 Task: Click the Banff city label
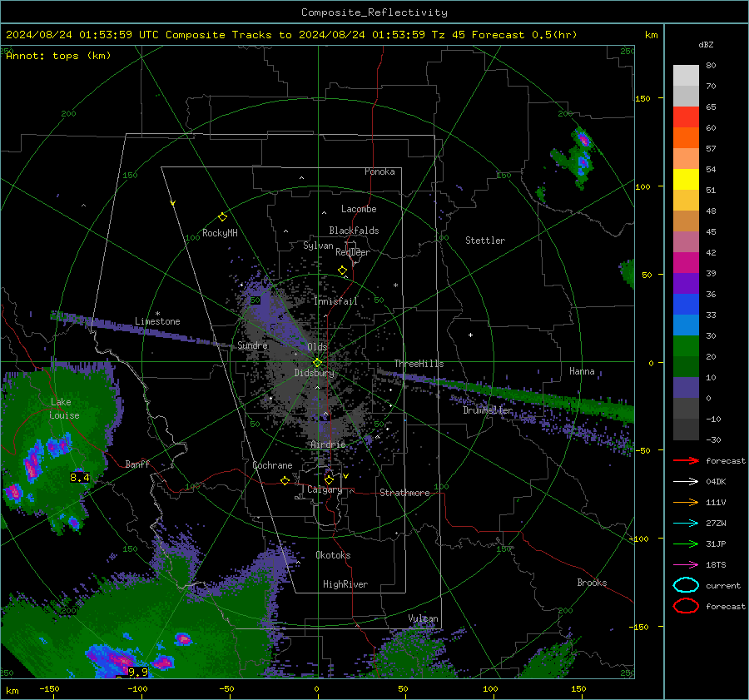[137, 464]
